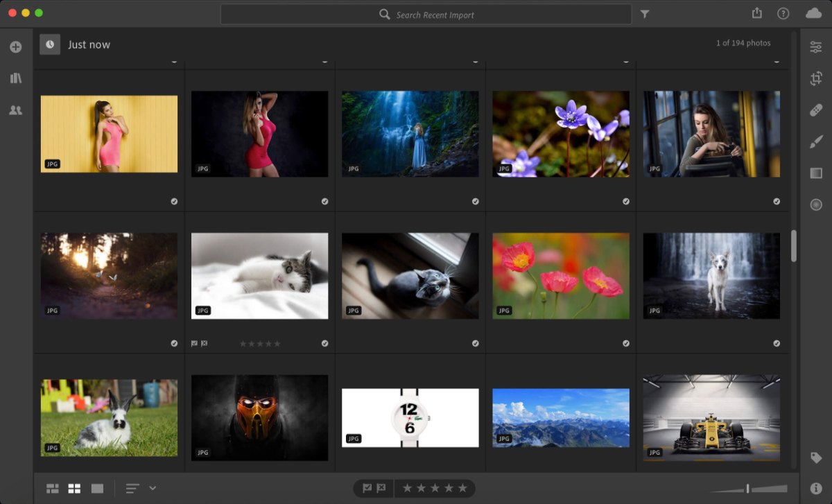Open the Keywords tag panel

[x=816, y=458]
